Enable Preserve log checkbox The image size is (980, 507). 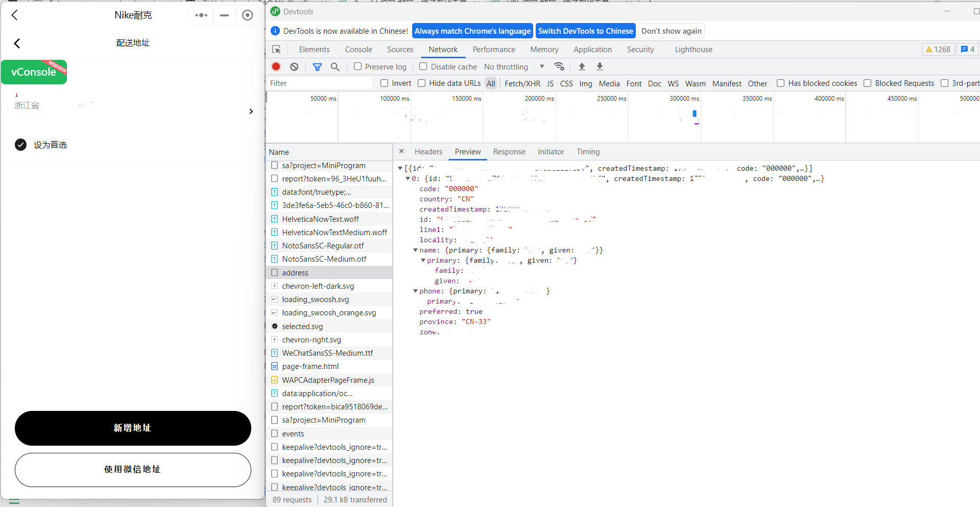pos(358,66)
